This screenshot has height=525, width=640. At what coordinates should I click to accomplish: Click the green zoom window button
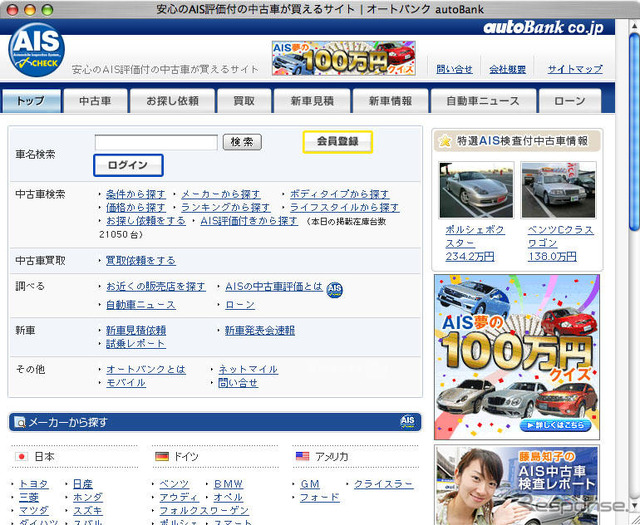point(48,9)
